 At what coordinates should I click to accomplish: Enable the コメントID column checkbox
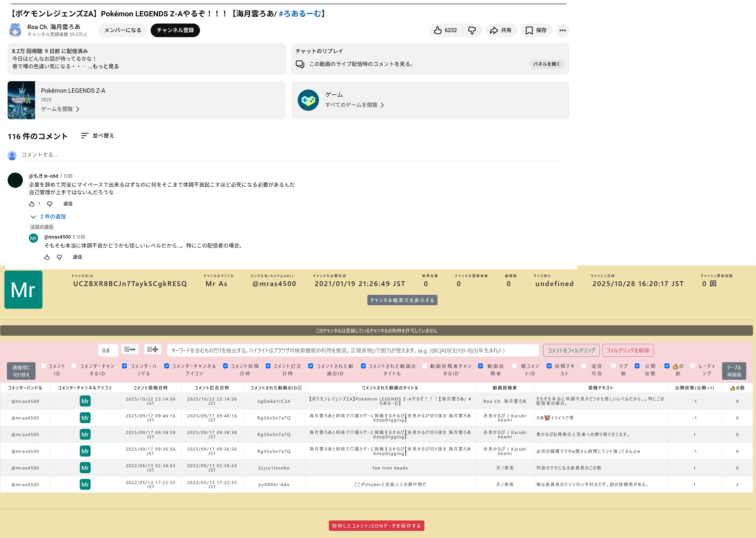pyautogui.click(x=43, y=366)
